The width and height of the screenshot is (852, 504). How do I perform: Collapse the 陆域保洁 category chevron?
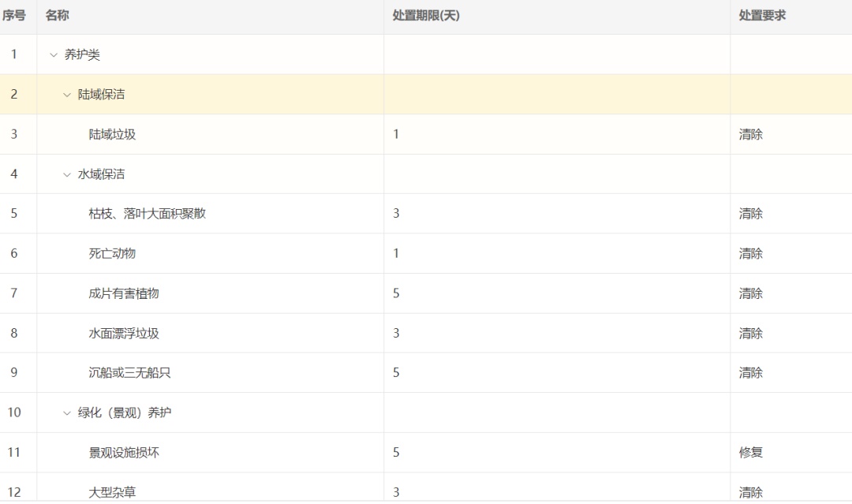[x=67, y=95]
